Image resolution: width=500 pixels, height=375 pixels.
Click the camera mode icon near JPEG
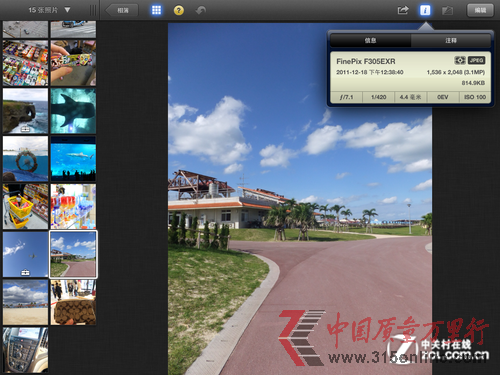pos(460,60)
